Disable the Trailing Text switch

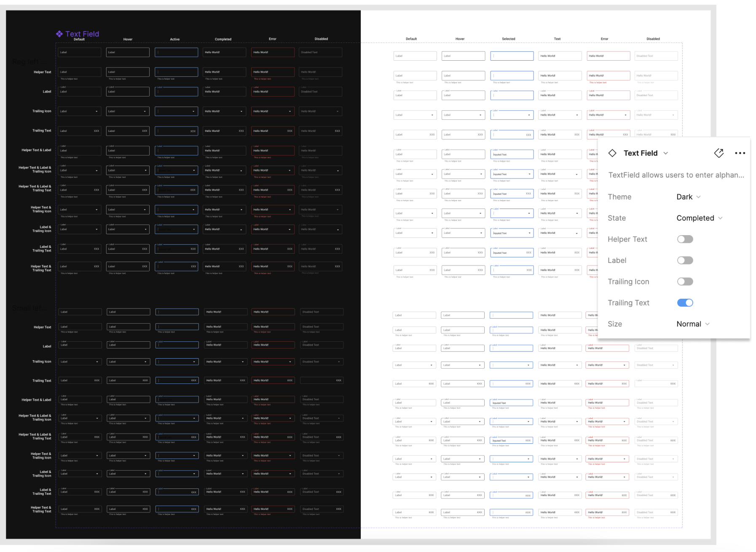[x=685, y=303]
